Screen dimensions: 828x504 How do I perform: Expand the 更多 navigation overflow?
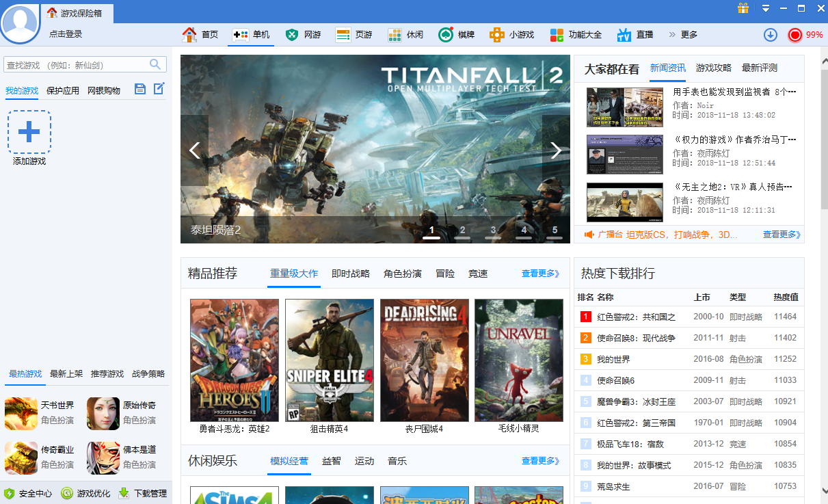[x=683, y=35]
